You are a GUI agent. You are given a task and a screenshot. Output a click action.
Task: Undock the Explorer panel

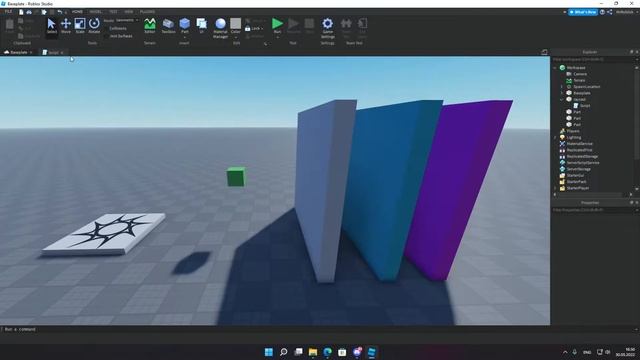pos(631,52)
